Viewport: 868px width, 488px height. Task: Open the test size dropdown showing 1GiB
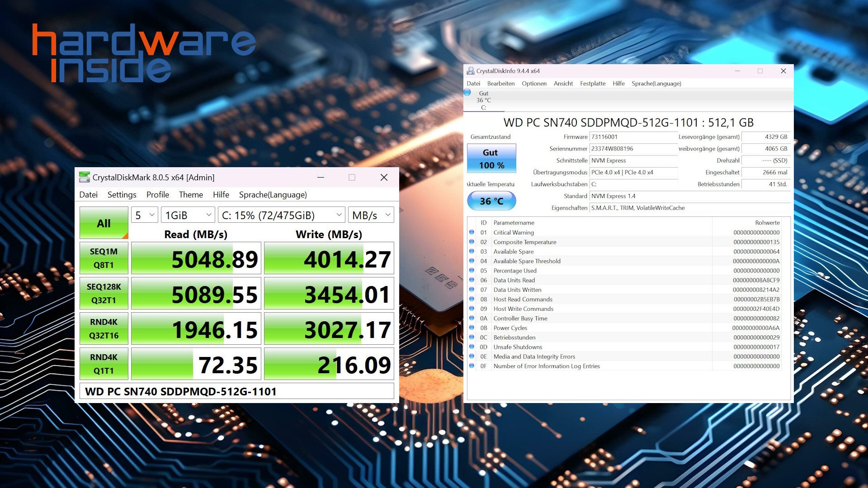[188, 215]
